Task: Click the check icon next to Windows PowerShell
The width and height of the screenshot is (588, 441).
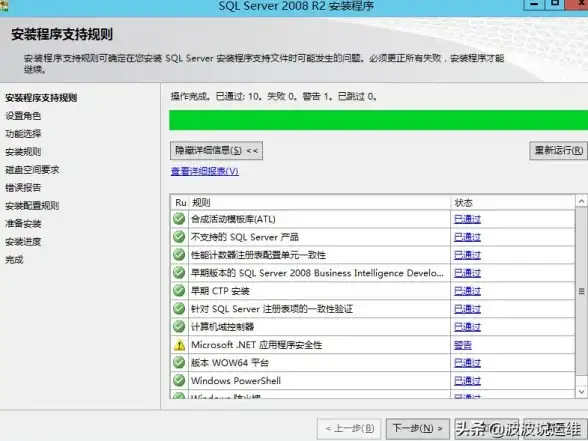Action: point(179,381)
